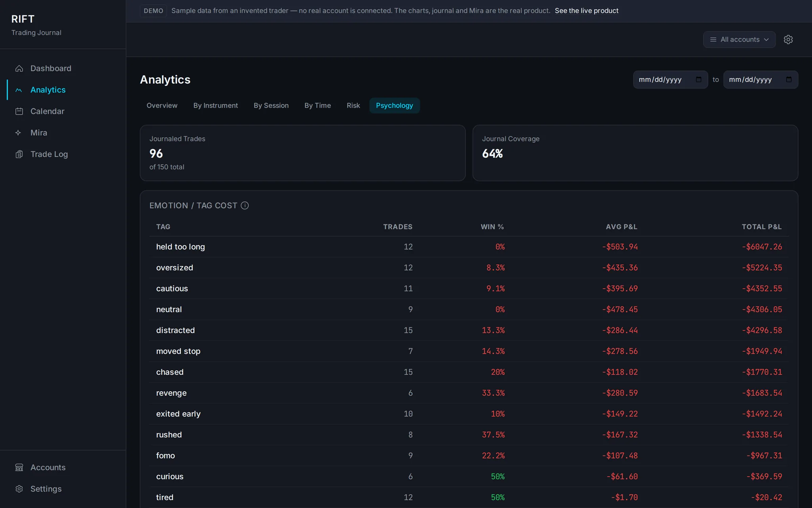Sort by the AVG P&L column header
The image size is (812, 508).
click(x=621, y=227)
